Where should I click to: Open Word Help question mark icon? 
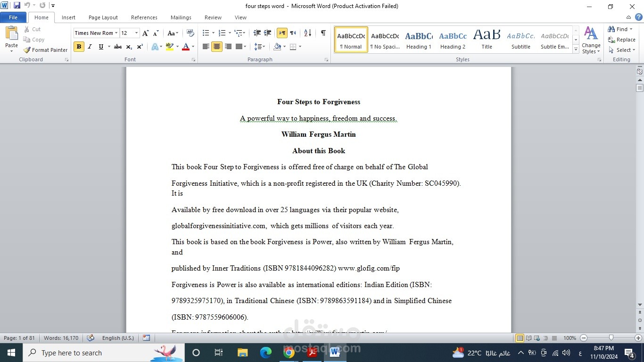[639, 17]
